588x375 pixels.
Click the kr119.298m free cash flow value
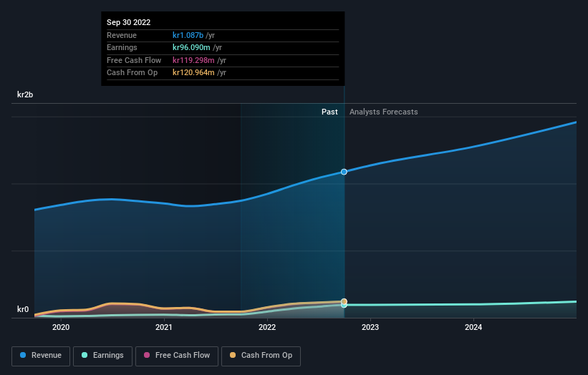coord(193,60)
